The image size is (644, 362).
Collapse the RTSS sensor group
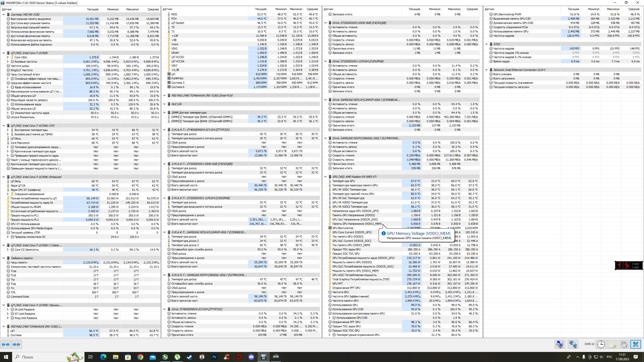(x=487, y=44)
